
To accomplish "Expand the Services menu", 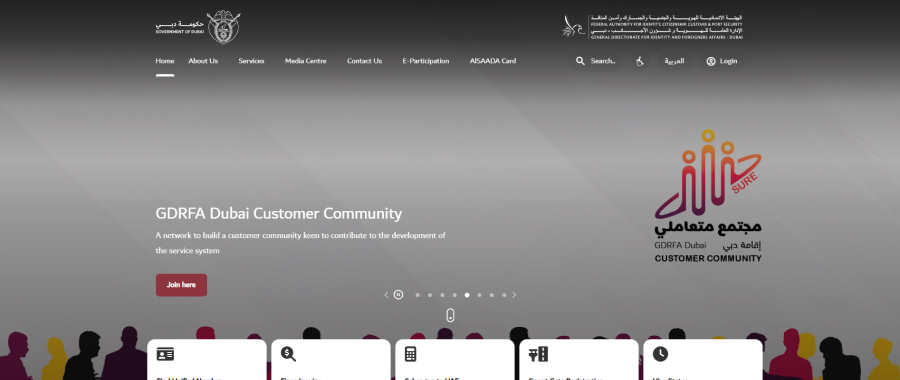I will [251, 61].
